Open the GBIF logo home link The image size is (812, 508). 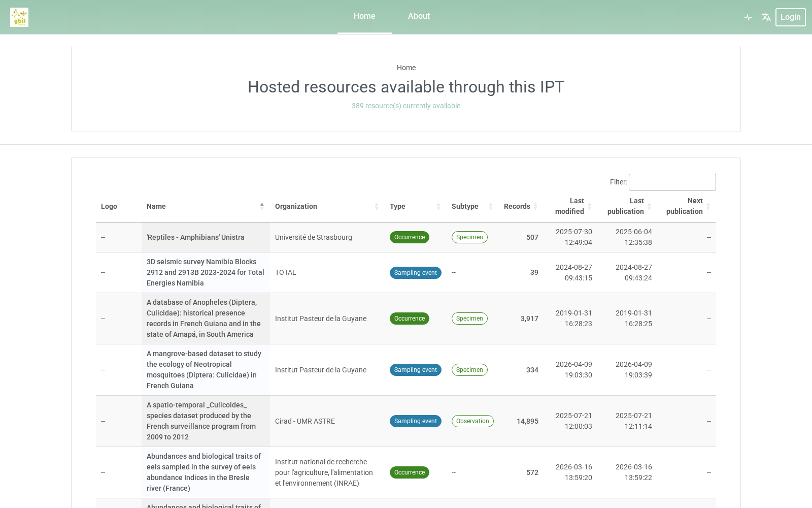pos(19,17)
